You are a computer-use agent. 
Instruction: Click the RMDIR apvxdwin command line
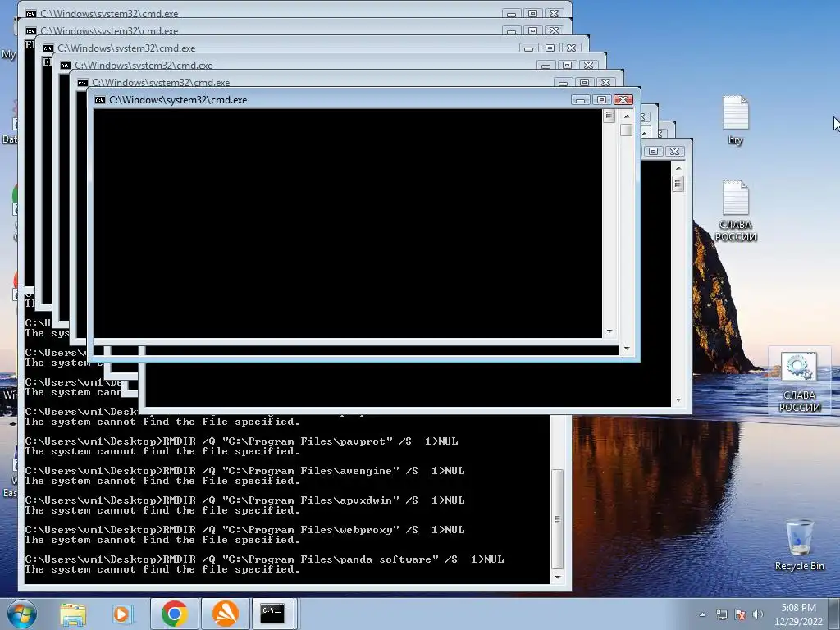click(244, 500)
